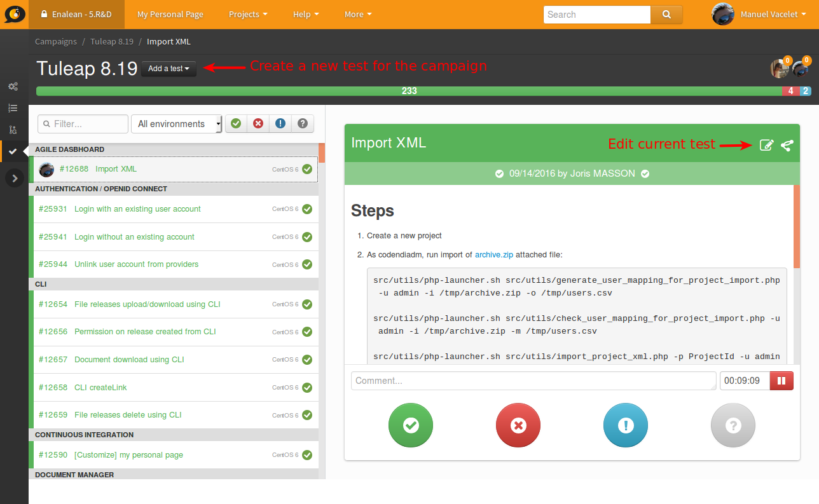Open the Tuleap logo home icon
This screenshot has width=819, height=504.
(14, 14)
